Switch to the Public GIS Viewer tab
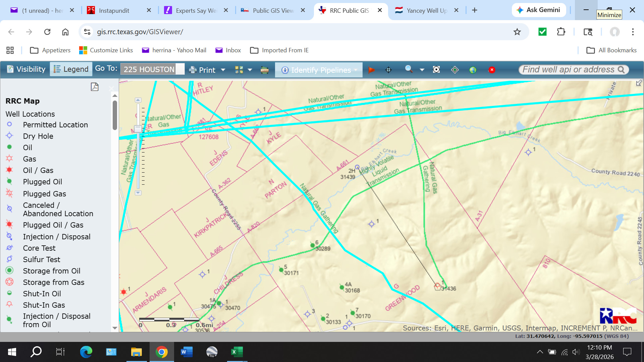The height and width of the screenshot is (362, 644). [273, 10]
